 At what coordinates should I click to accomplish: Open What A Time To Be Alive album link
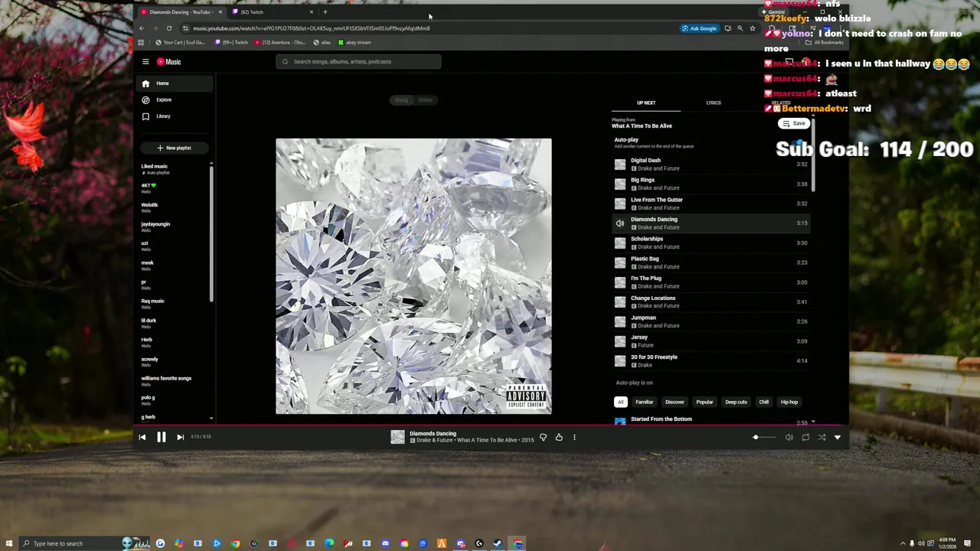642,126
